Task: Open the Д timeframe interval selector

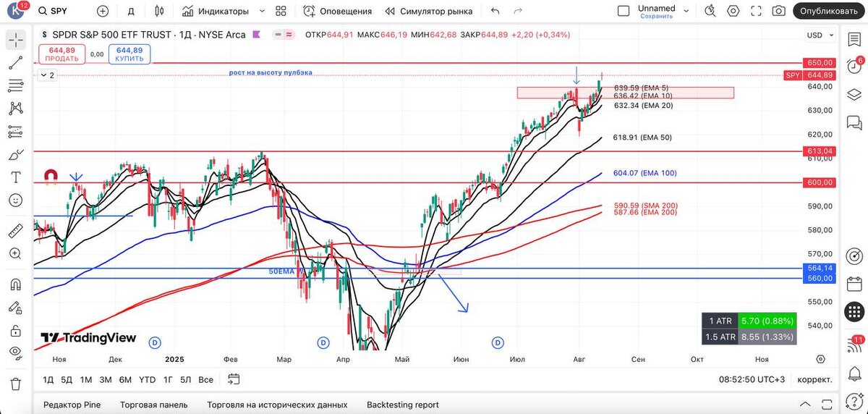Action: pyautogui.click(x=131, y=11)
